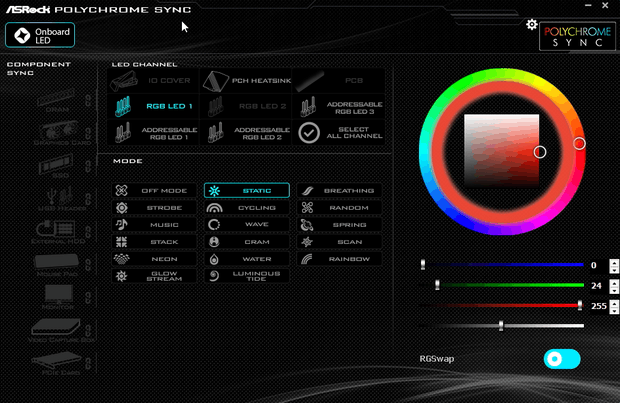Screen dimensions: 620x403
Task: Click the Polychrome Sync logo
Action: click(x=577, y=36)
